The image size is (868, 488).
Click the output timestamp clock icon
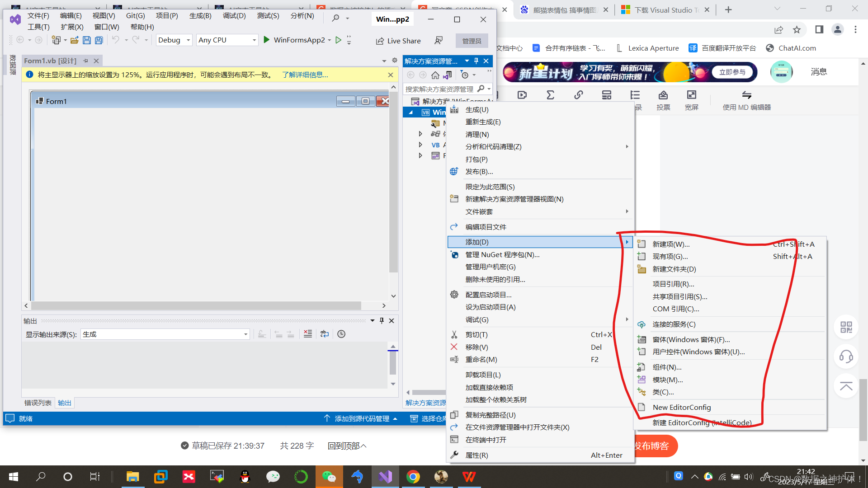[341, 334]
